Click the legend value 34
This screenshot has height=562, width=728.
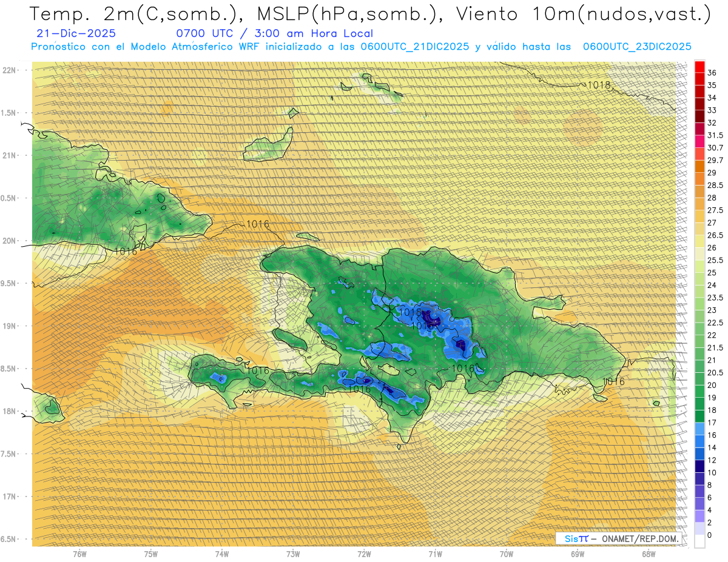pyautogui.click(x=712, y=98)
